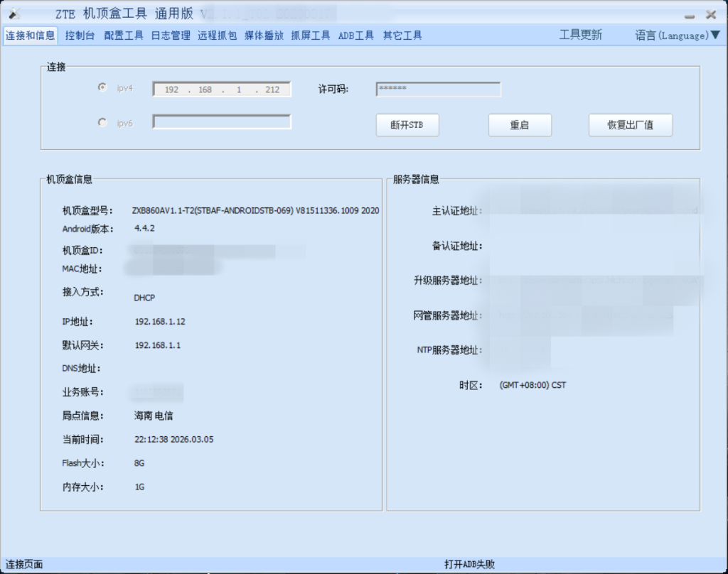Click the app icon in title bar
The width and height of the screenshot is (728, 574).
point(14,13)
